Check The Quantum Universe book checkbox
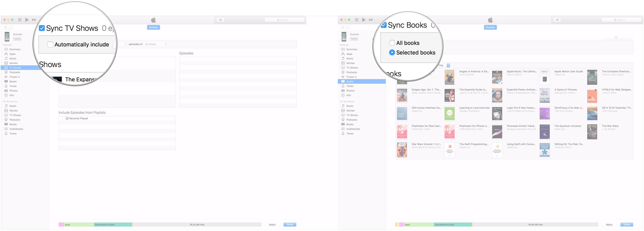The width and height of the screenshot is (644, 231). [552, 126]
